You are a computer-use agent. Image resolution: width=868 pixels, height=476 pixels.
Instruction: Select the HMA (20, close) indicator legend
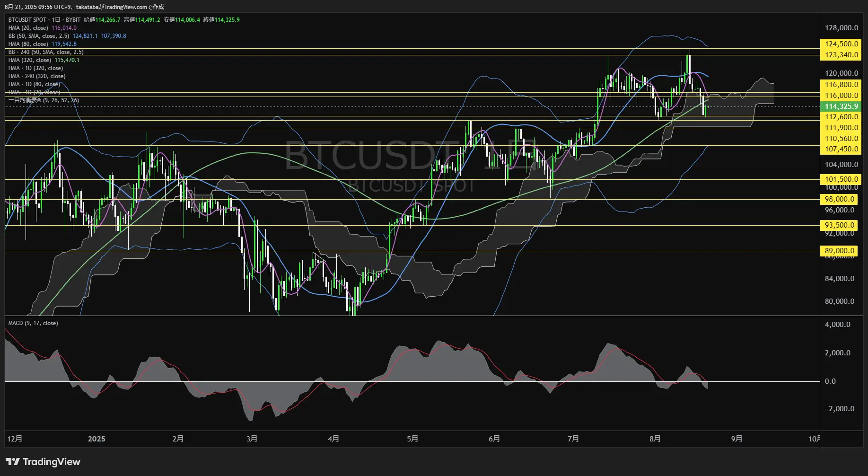(28, 28)
